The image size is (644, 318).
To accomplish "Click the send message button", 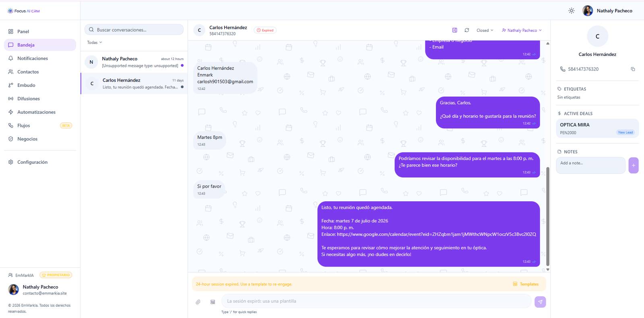I will click(x=540, y=302).
